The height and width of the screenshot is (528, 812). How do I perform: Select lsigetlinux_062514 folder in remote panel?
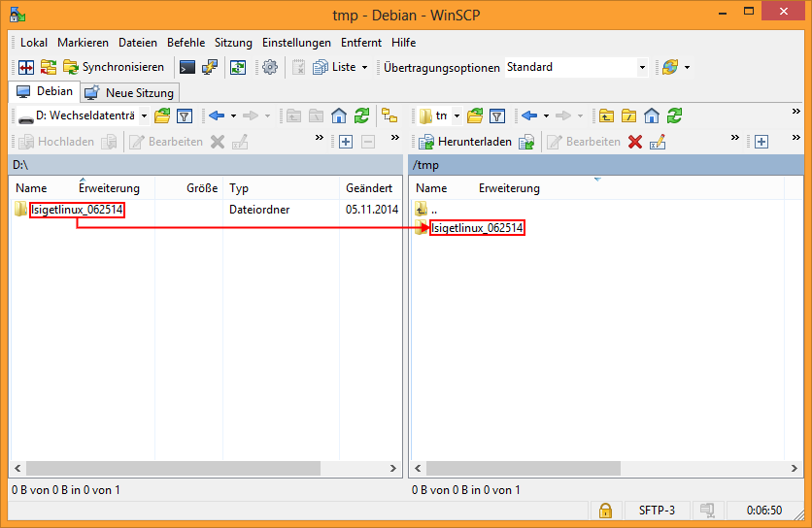pyautogui.click(x=477, y=228)
